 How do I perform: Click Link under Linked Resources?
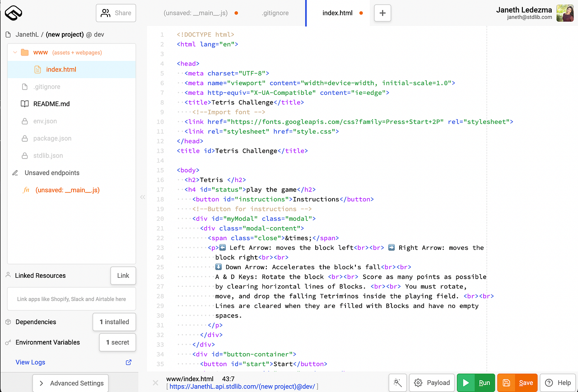(x=123, y=275)
